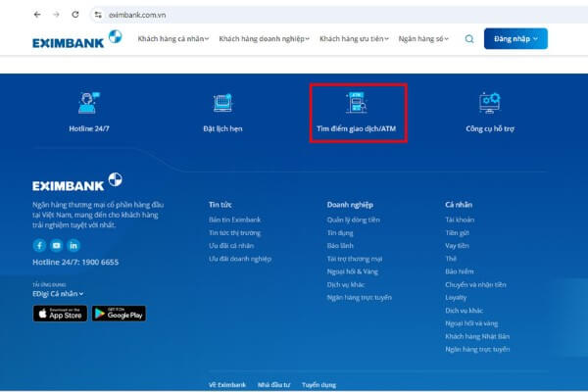Image resolution: width=588 pixels, height=392 pixels.
Task: Open the search magnifier icon
Action: 469,38
